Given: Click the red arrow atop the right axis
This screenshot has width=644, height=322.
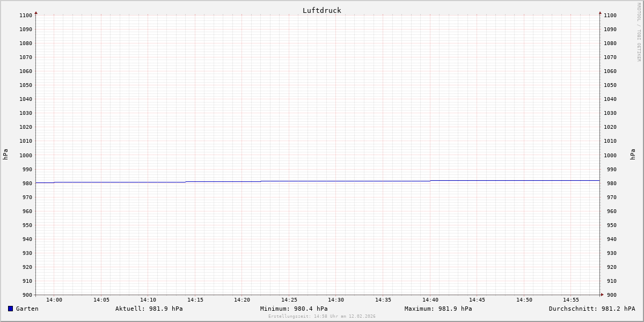Looking at the screenshot, I should 600,12.
